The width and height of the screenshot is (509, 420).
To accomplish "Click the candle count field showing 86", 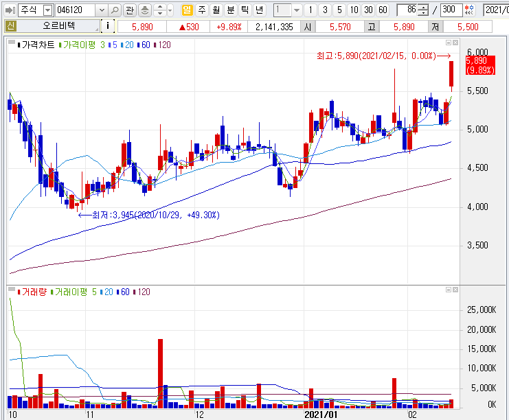I will [407, 10].
